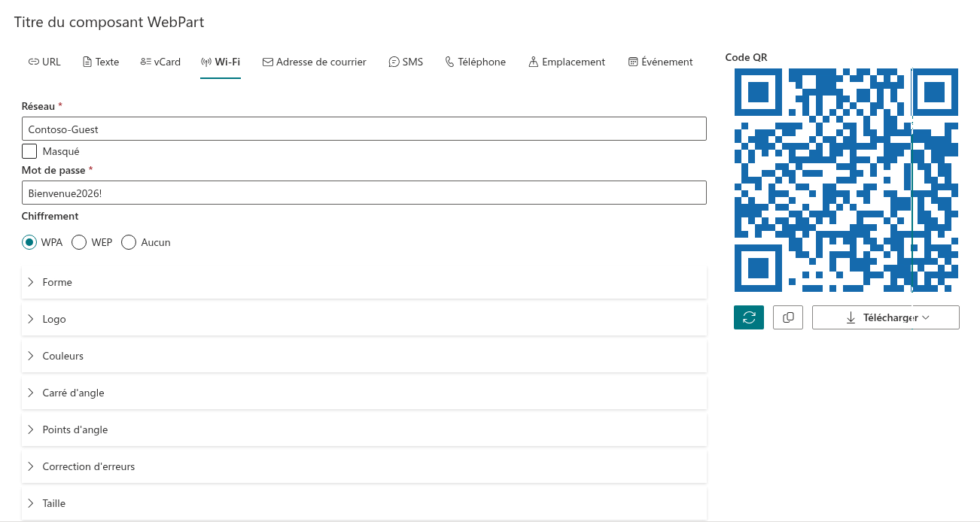This screenshot has height=522, width=980.
Task: Expand the Carré d'angle section
Action: [x=364, y=393]
